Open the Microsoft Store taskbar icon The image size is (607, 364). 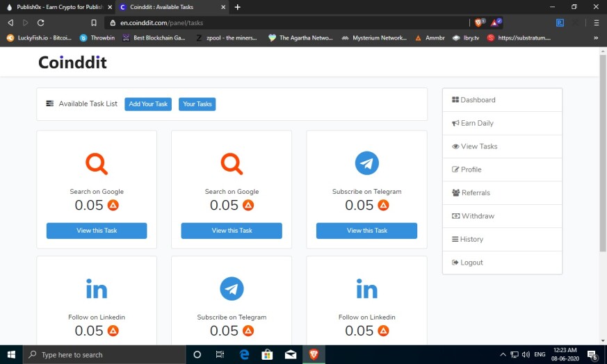pyautogui.click(x=267, y=354)
